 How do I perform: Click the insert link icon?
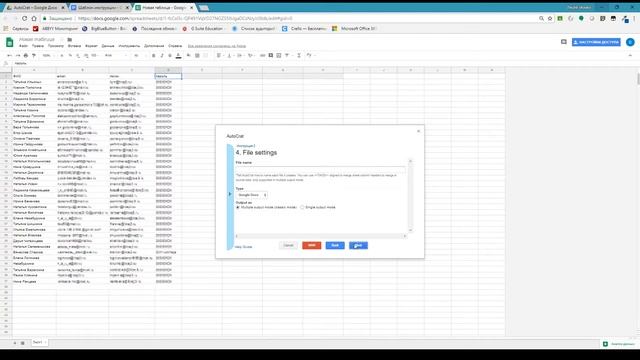click(262, 56)
